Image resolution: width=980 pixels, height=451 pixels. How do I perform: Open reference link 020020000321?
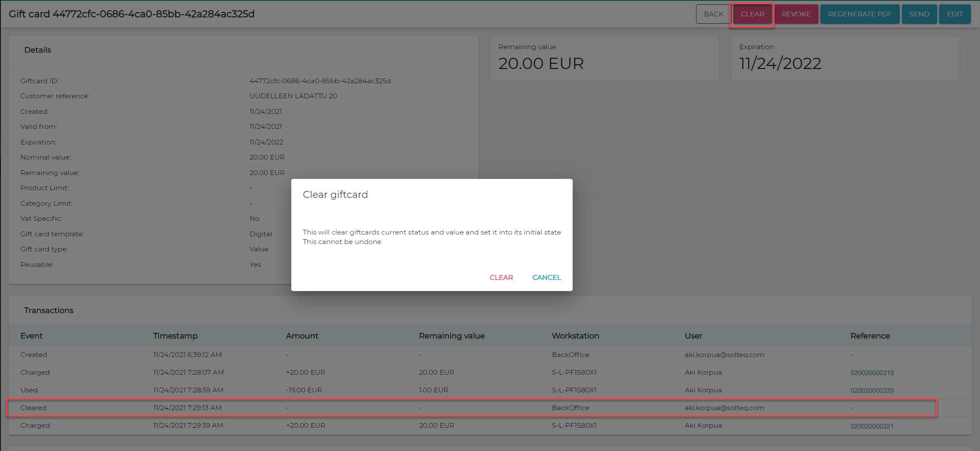(872, 426)
